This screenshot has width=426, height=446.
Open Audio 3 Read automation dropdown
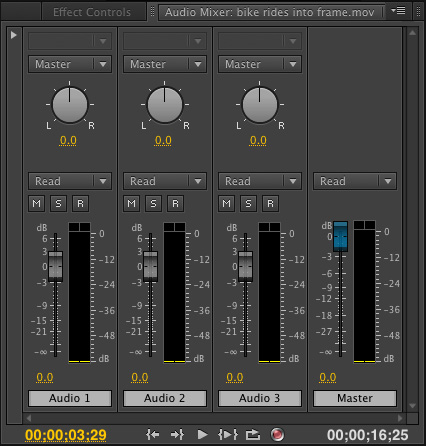pyautogui.click(x=260, y=181)
